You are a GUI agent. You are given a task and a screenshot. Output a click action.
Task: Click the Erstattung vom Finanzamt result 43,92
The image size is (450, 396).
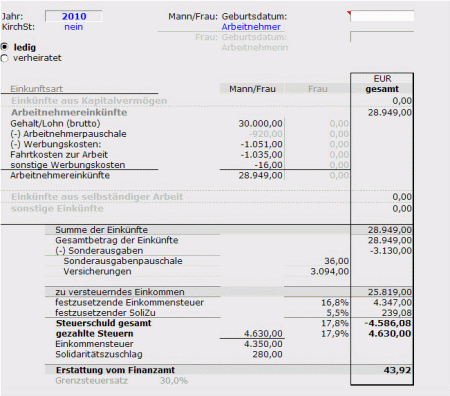[x=397, y=370]
